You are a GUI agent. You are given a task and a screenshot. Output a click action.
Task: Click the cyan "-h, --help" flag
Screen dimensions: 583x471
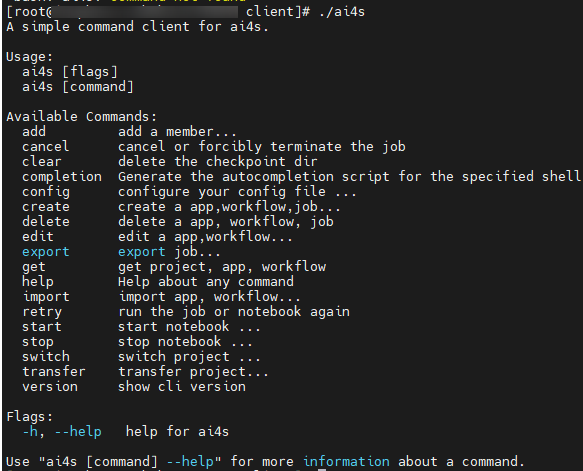tap(62, 432)
